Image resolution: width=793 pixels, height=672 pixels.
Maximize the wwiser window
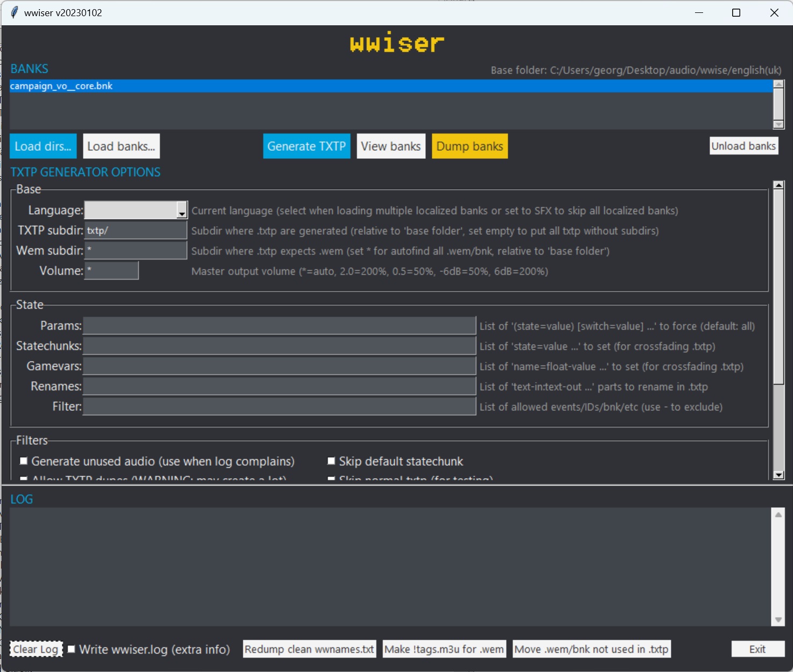[736, 13]
